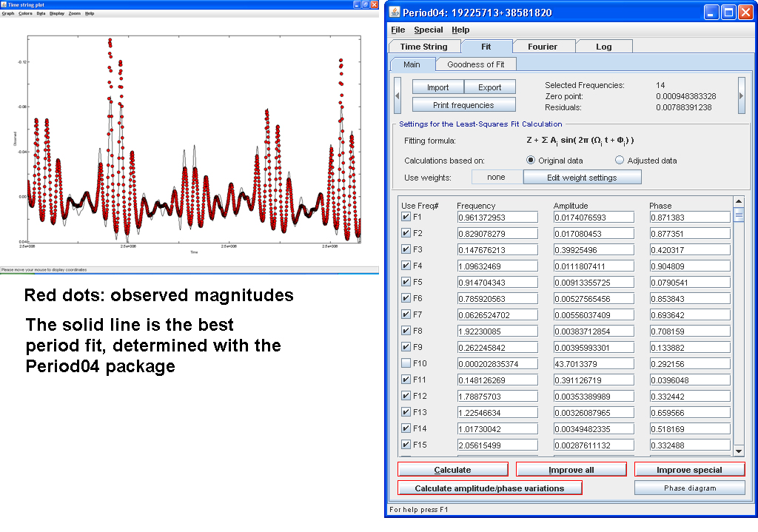Screen dimensions: 758x532
Task: Click the frequency list scrollbar down arrow
Action: coord(738,451)
